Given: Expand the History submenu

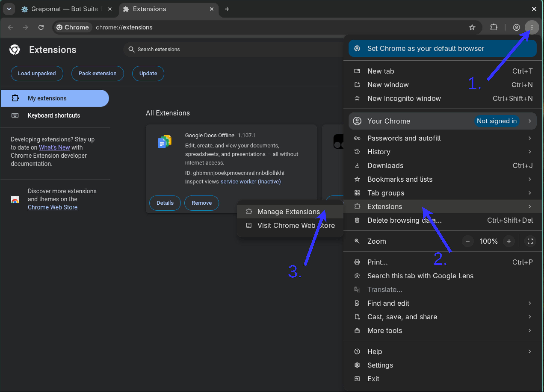Looking at the screenshot, I should click(442, 152).
